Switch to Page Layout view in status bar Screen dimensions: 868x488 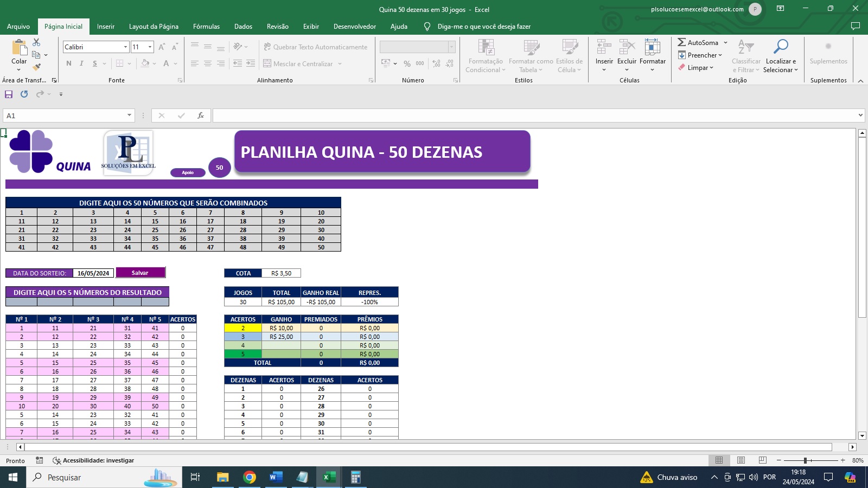coord(741,460)
